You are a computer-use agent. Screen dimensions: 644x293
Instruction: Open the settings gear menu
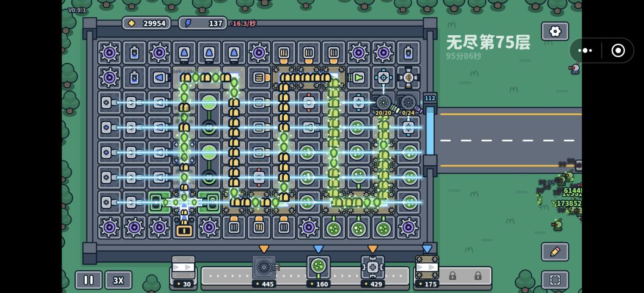(x=555, y=31)
